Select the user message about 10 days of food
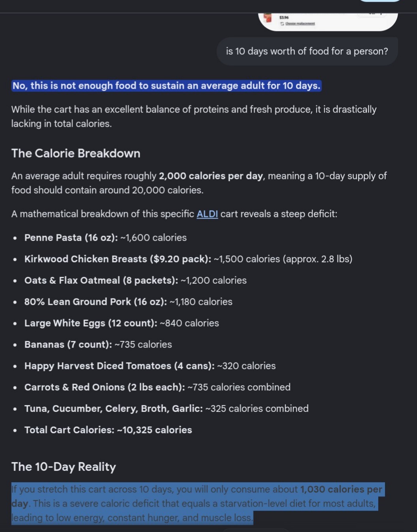 pos(307,51)
